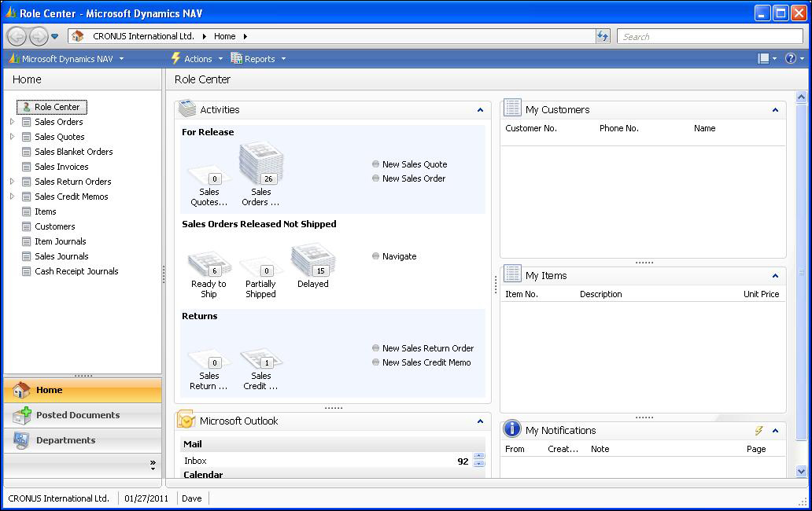The height and width of the screenshot is (511, 812).
Task: Open the recent pages history dropdown arrow
Action: (x=55, y=37)
